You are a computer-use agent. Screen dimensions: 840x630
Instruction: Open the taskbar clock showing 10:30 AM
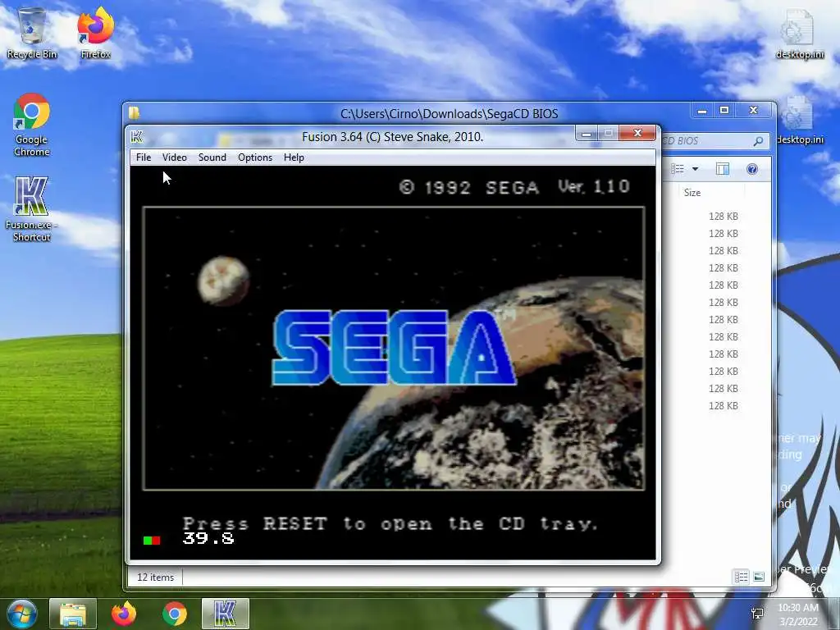(x=798, y=614)
